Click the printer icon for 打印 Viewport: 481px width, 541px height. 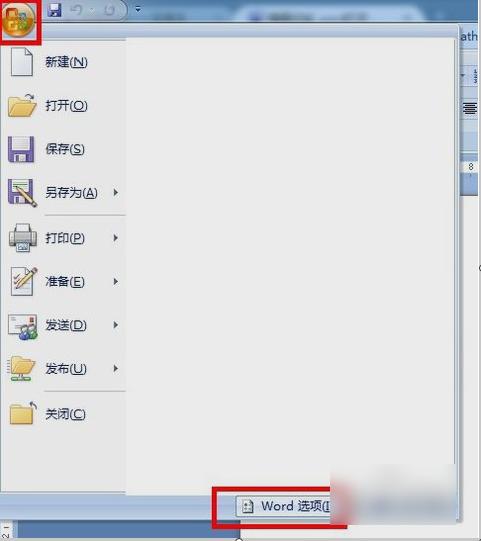click(x=23, y=238)
